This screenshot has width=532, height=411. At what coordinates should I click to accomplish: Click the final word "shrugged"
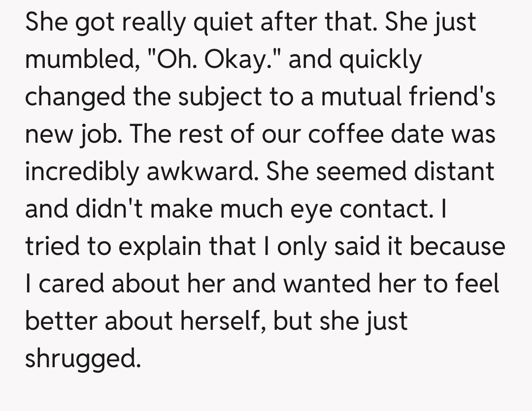tap(82, 358)
